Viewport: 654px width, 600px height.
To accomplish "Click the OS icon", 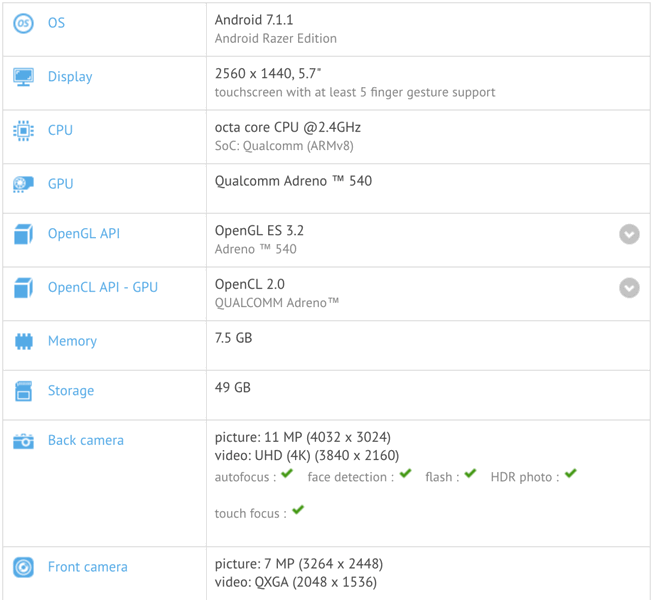I will pos(23,23).
